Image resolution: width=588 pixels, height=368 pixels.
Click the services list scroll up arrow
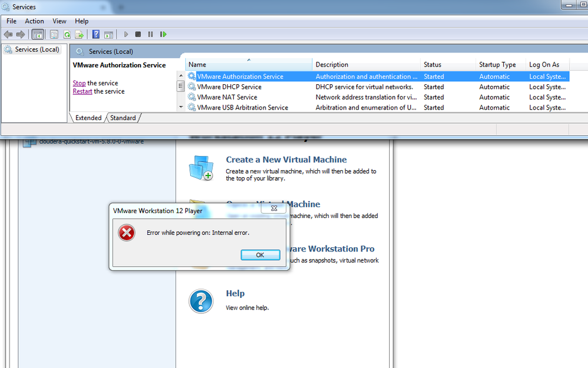tap(181, 75)
